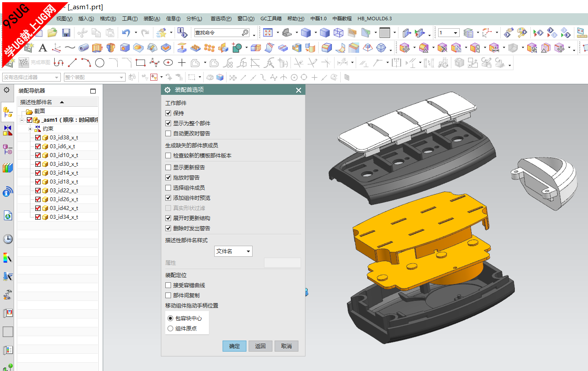Image resolution: width=588 pixels, height=371 pixels.
Task: Choose the Circle sketch tool
Action: click(x=100, y=63)
